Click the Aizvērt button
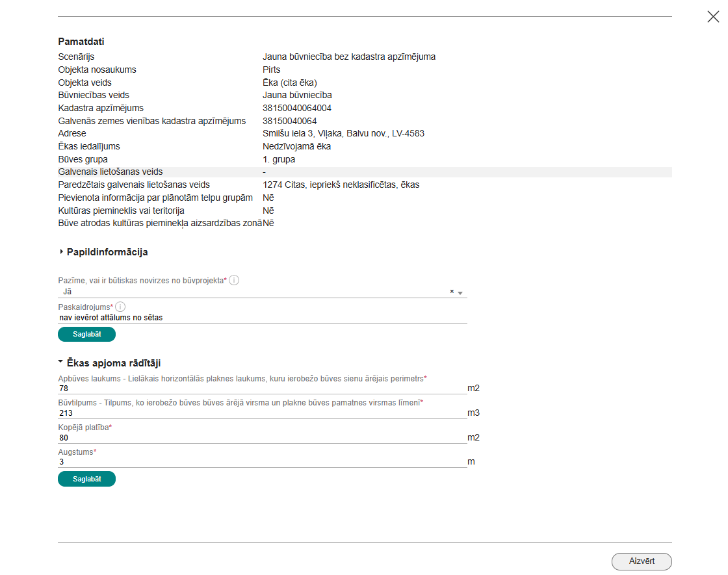 (642, 561)
